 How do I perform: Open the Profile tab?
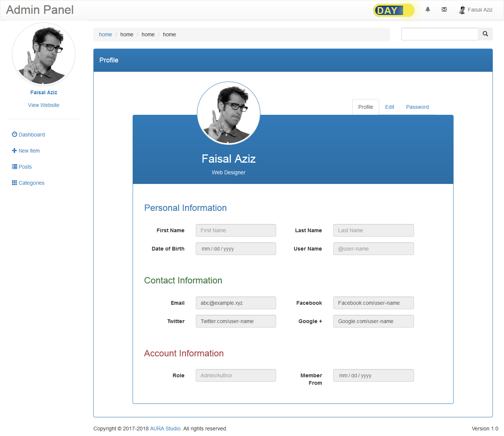coord(365,107)
